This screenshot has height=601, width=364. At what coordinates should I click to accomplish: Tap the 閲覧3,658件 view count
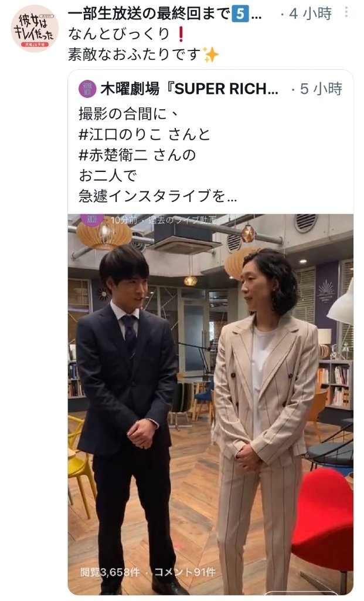[x=110, y=572]
